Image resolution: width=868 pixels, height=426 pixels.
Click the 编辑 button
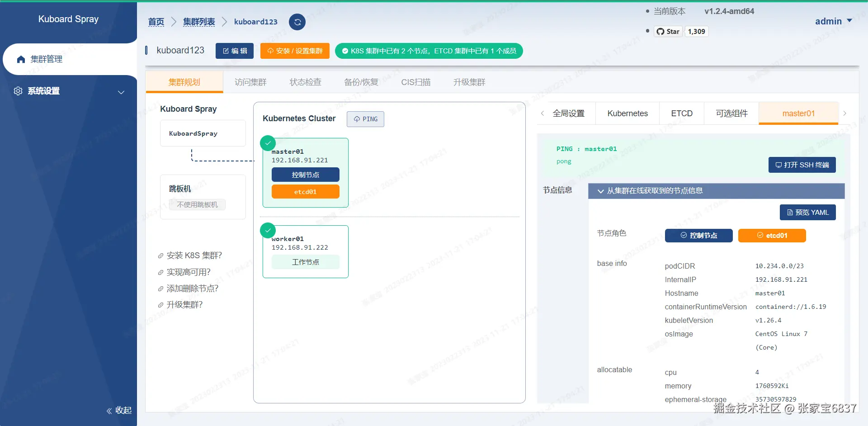pos(235,51)
